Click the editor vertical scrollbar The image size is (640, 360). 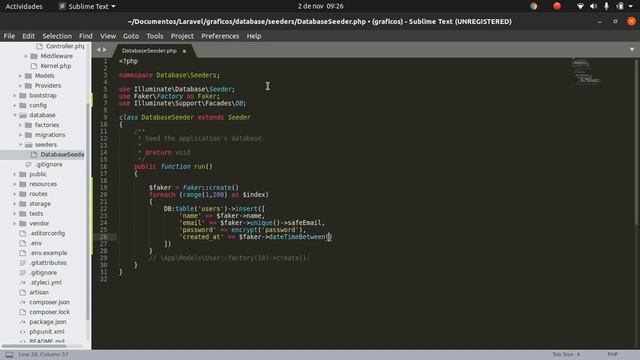(x=636, y=142)
